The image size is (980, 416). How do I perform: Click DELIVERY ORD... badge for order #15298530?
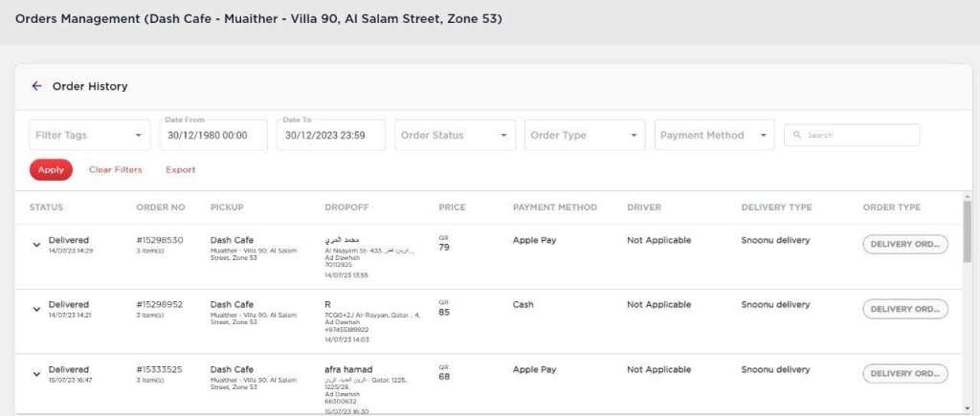[x=904, y=245]
